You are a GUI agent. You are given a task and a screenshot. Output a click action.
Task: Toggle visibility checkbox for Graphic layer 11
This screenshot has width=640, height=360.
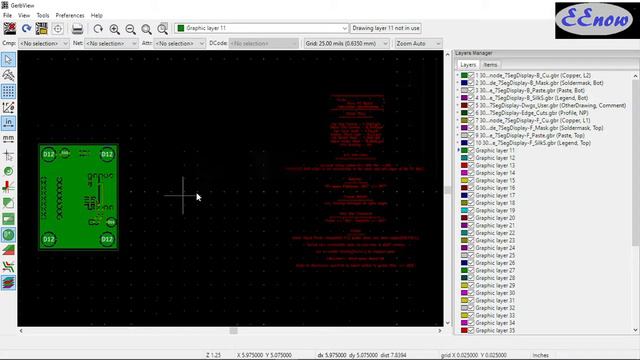pos(471,151)
